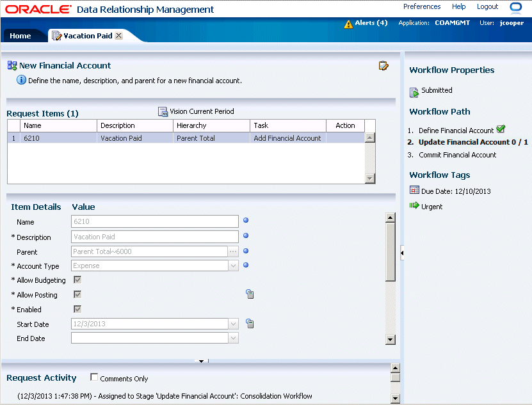Click the calculated value icon beside Allow Posting
The image size is (532, 405).
pos(250,294)
